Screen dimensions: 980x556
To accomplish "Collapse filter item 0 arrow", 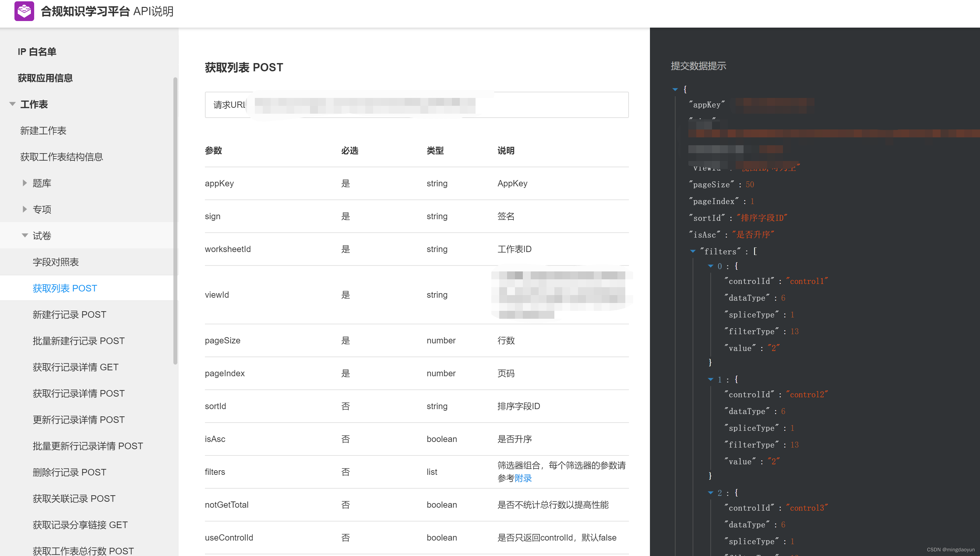I will click(x=710, y=266).
